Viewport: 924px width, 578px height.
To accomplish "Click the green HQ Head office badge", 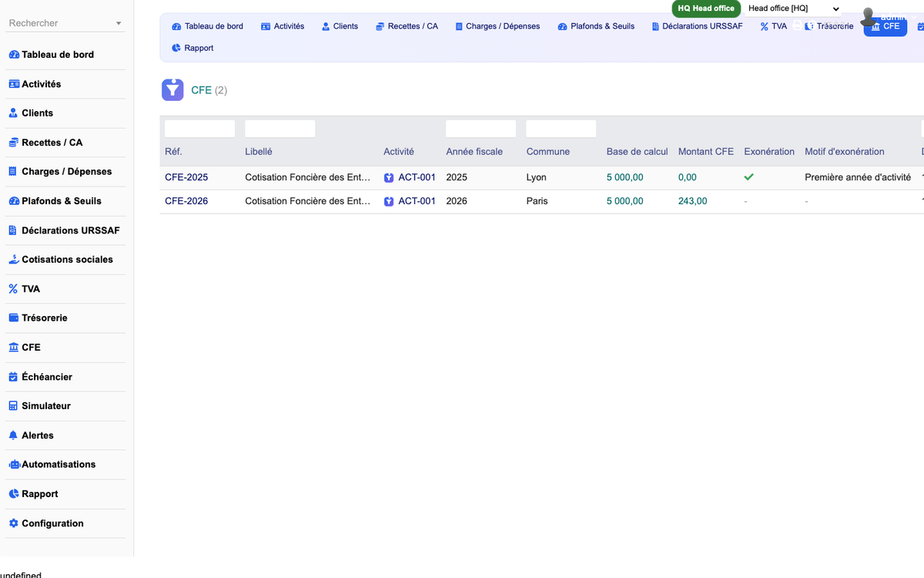I will (706, 8).
